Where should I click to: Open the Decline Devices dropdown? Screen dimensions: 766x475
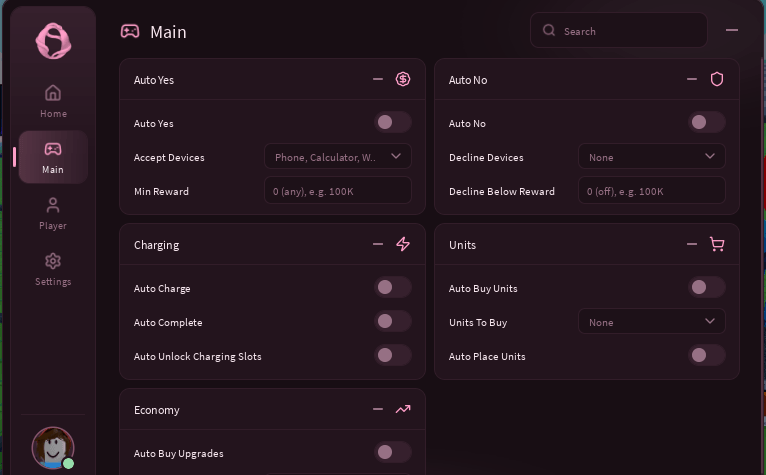click(652, 156)
